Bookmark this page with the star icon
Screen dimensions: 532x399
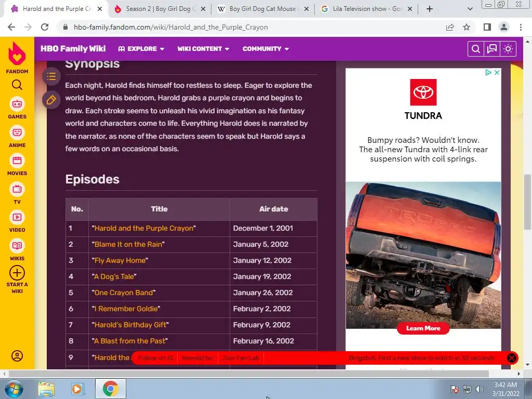pos(467,27)
